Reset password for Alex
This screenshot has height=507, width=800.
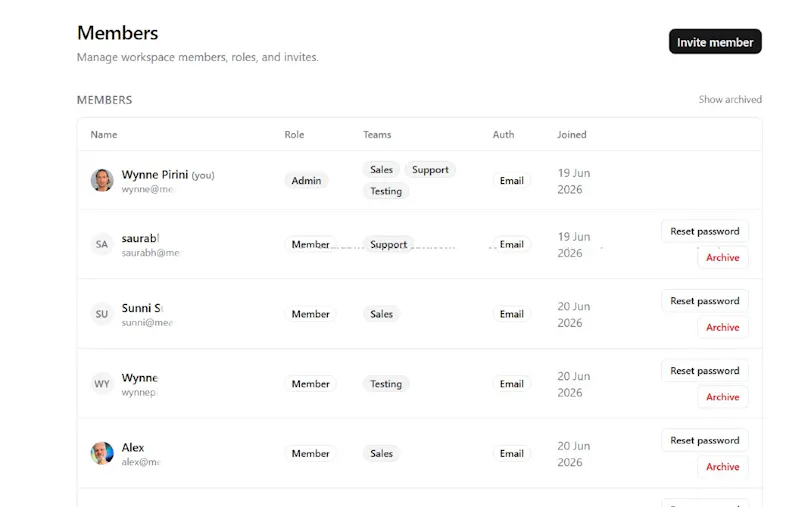705,441
